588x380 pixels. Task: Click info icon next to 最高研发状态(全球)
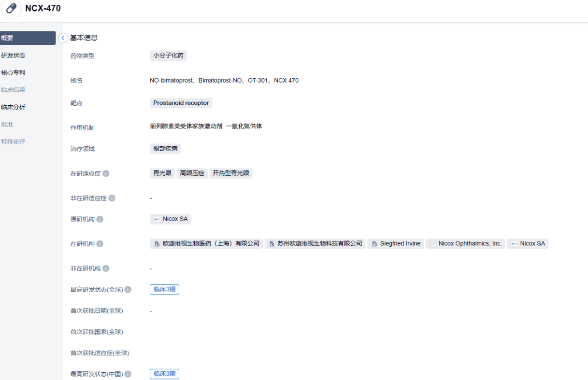[x=128, y=290]
